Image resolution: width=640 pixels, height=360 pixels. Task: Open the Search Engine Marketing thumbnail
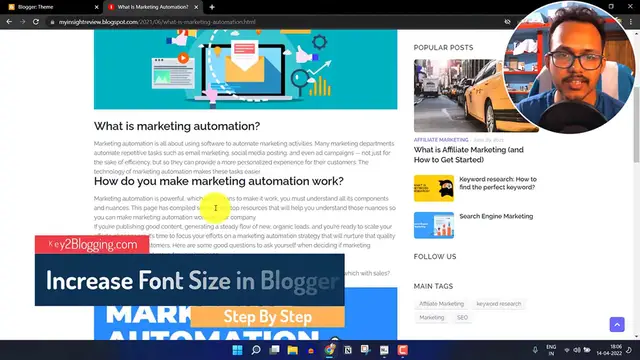[x=433, y=225]
